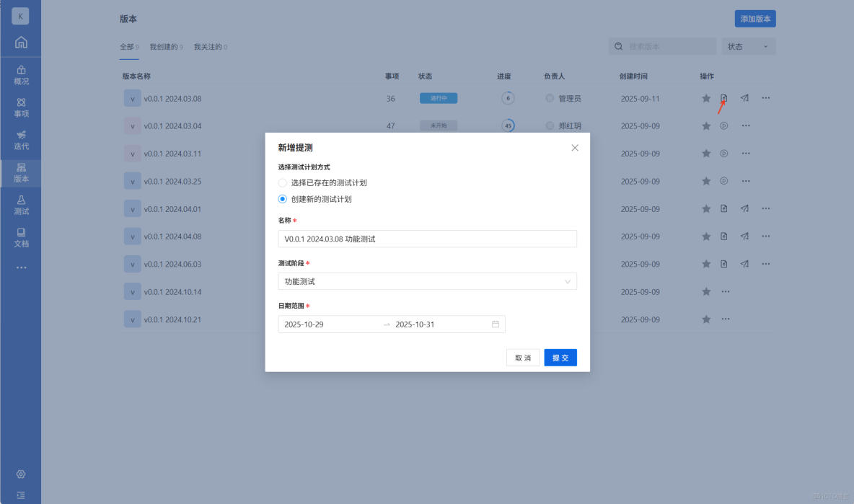Click the 提交 submit button
854x504 pixels.
(560, 357)
